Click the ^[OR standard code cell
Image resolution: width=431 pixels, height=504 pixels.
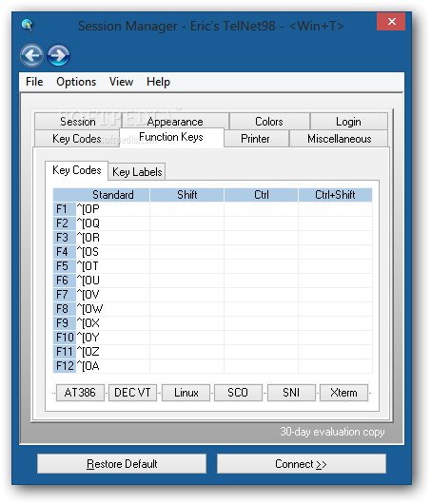(113, 238)
